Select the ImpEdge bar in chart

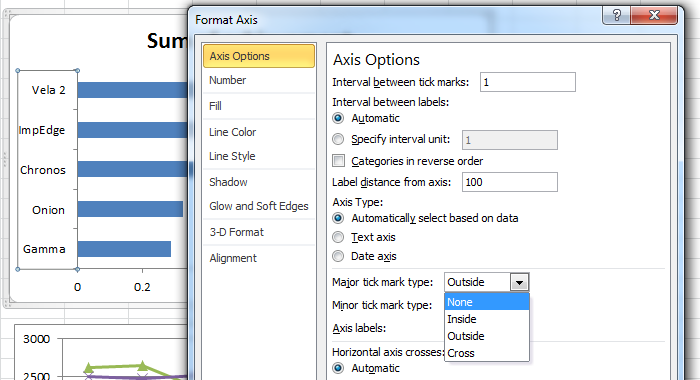pyautogui.click(x=133, y=130)
